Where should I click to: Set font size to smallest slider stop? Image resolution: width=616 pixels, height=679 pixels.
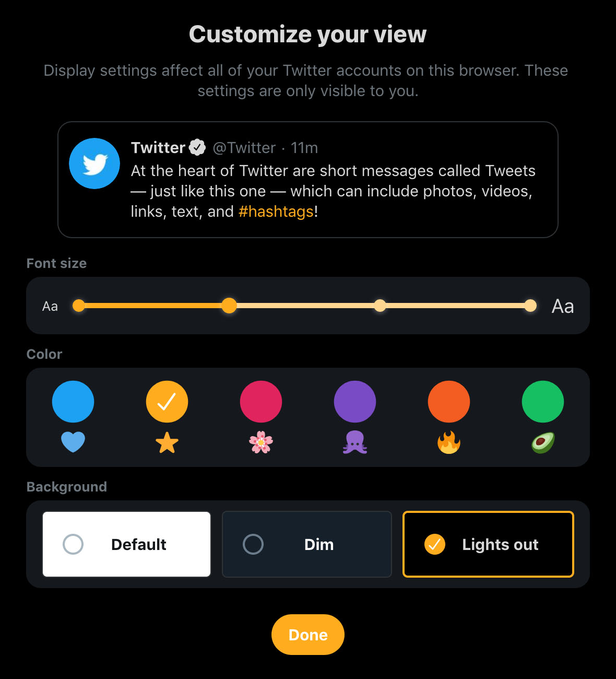click(x=79, y=306)
